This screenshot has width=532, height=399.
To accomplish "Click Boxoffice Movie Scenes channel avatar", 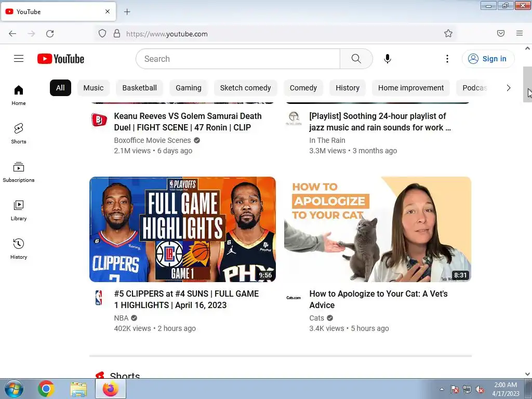I will pos(99,119).
